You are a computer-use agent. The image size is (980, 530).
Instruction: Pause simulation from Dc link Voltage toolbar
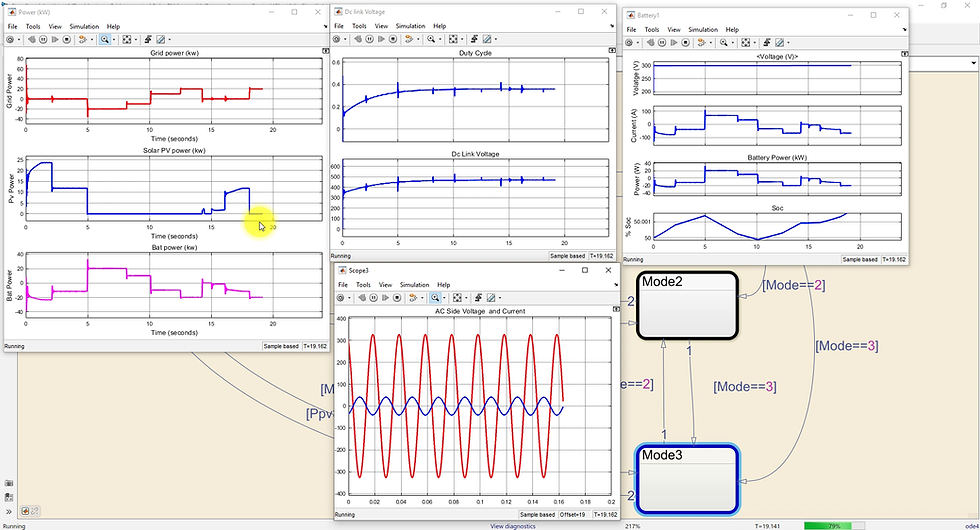[369, 39]
